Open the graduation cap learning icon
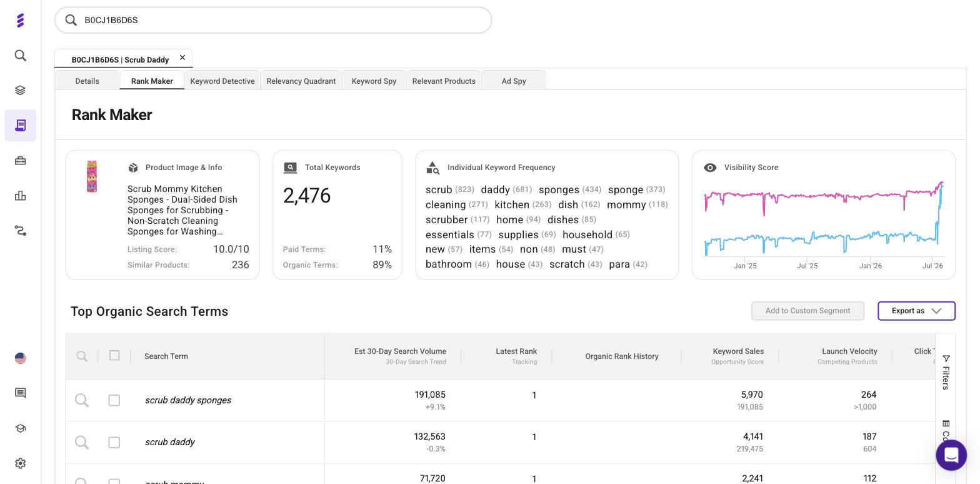The height and width of the screenshot is (484, 980). [x=20, y=428]
